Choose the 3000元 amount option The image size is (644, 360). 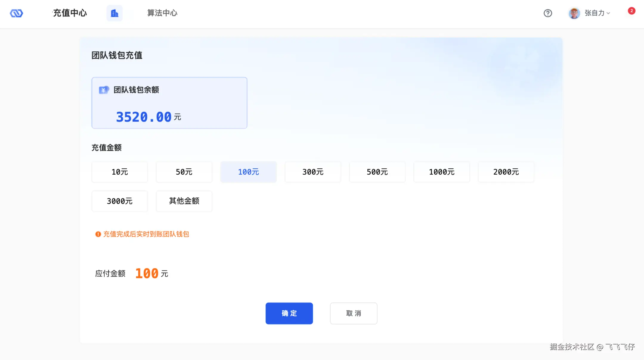[x=120, y=201]
